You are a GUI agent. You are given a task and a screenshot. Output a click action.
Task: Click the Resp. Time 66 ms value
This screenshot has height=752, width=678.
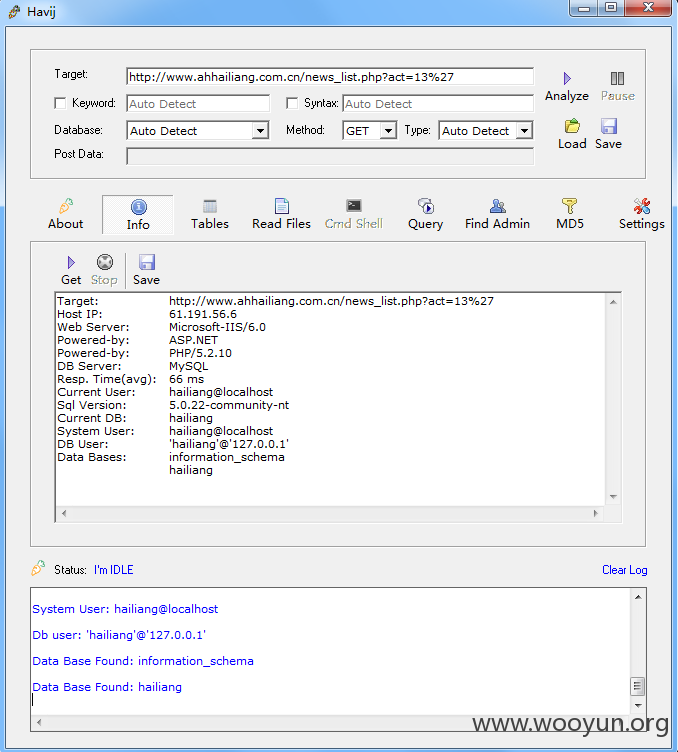(x=187, y=379)
